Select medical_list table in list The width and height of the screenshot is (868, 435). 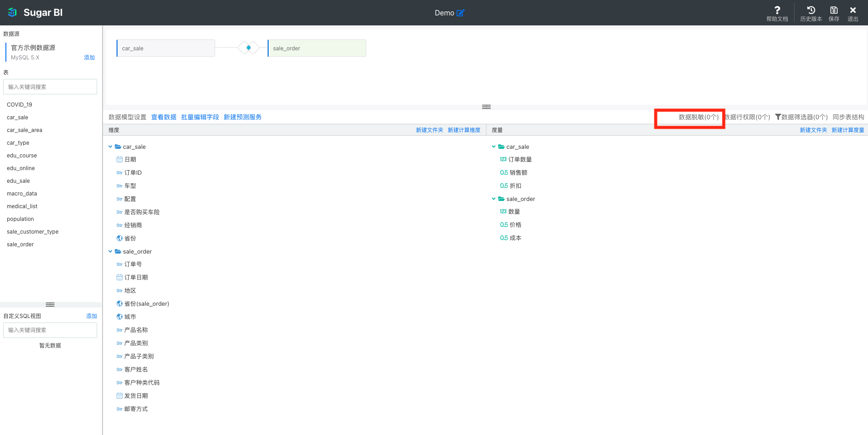click(x=22, y=206)
